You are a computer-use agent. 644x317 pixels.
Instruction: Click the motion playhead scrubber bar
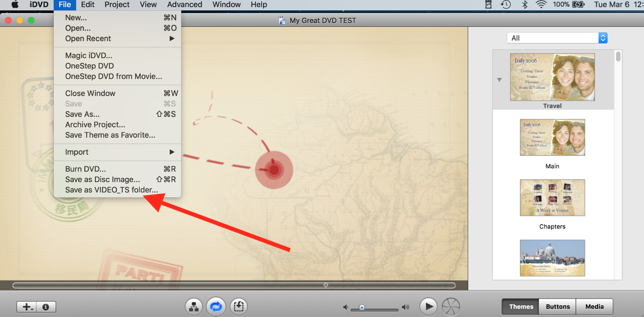point(234,285)
